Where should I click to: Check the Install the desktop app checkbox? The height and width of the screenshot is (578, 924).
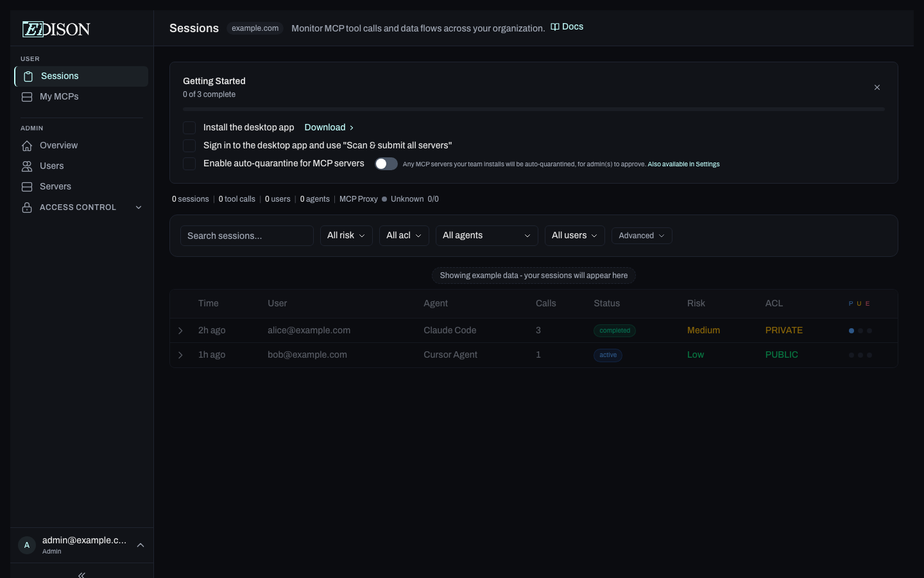coord(189,128)
